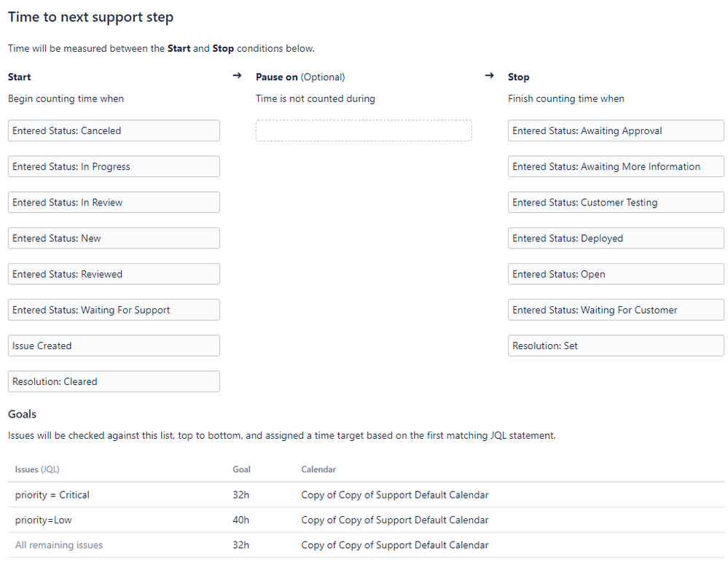This screenshot has height=570, width=728.
Task: Select the Entered Status: In Progress condition
Action: (x=114, y=166)
